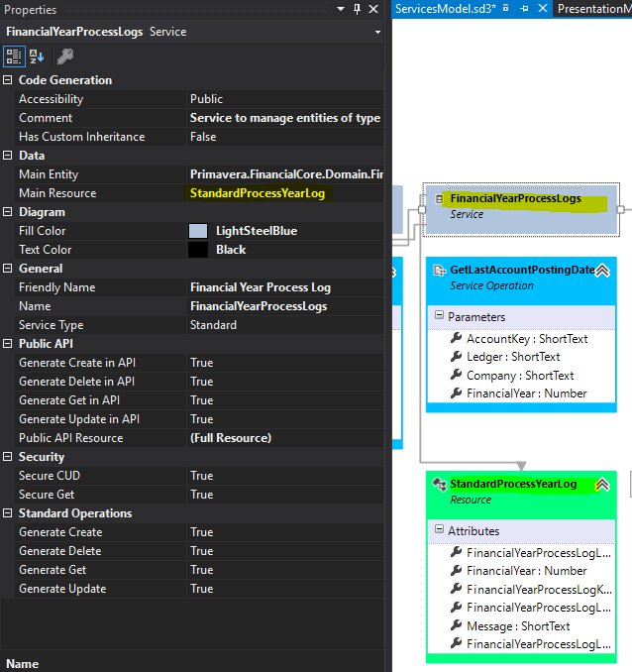Viewport: 632px width, 672px height.
Task: Toggle Generate Create in API value
Action: pyautogui.click(x=285, y=363)
